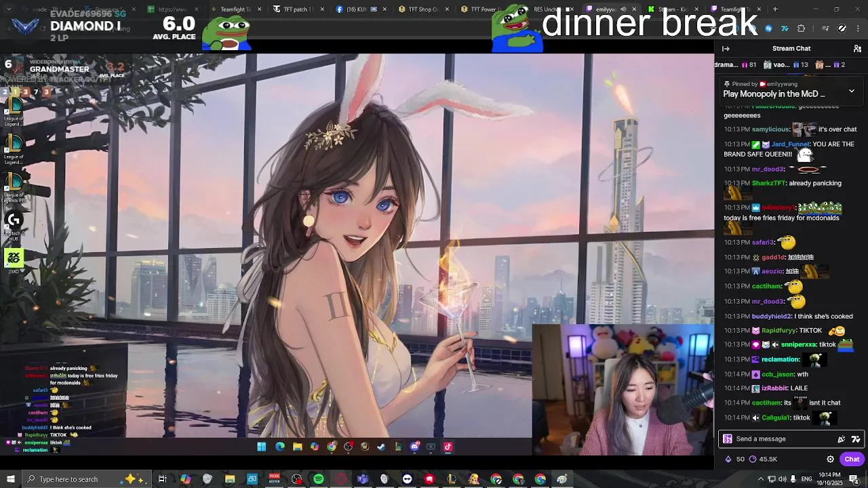Open username reclamation in chat
868x488 pixels.
(x=780, y=360)
